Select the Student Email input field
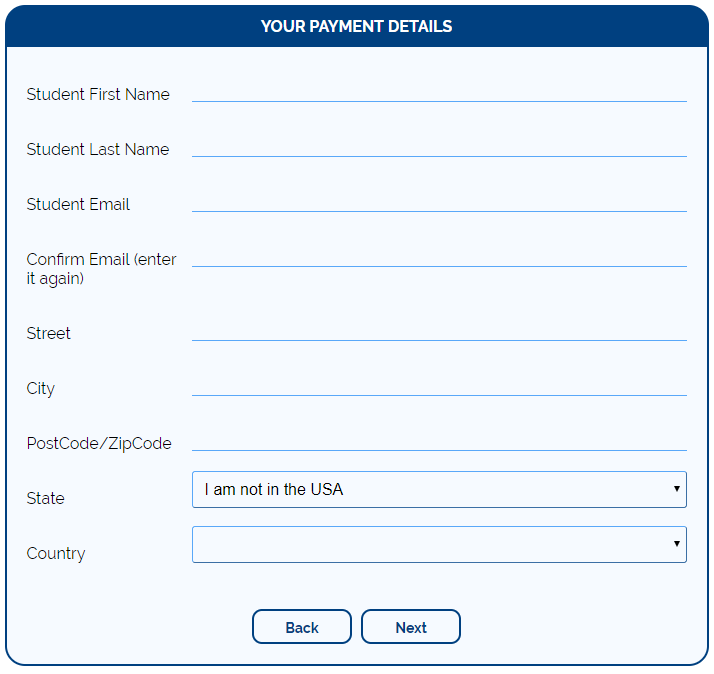The image size is (714, 674). [439, 200]
